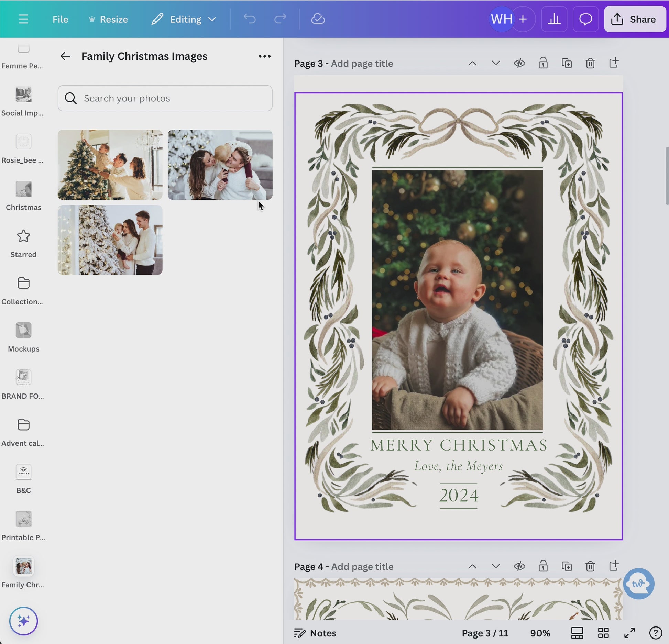Open the analytics bar chart icon
Screen dimensions: 669x644
(x=554, y=19)
